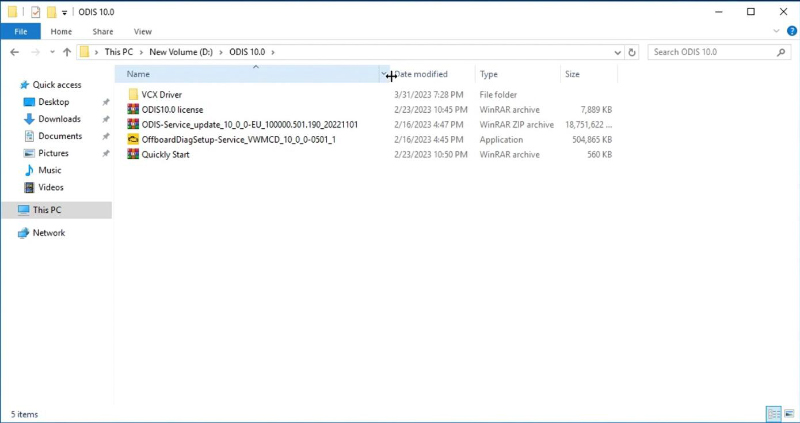The width and height of the screenshot is (800, 423).
Task: Expand the ribbon with the chevron
Action: (776, 31)
